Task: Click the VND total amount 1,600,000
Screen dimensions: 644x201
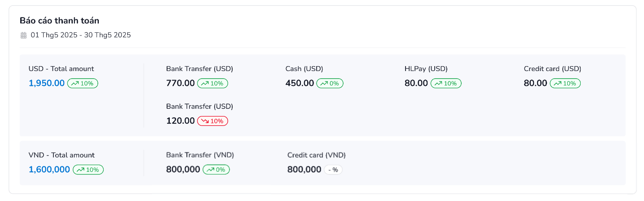Action: (49, 170)
